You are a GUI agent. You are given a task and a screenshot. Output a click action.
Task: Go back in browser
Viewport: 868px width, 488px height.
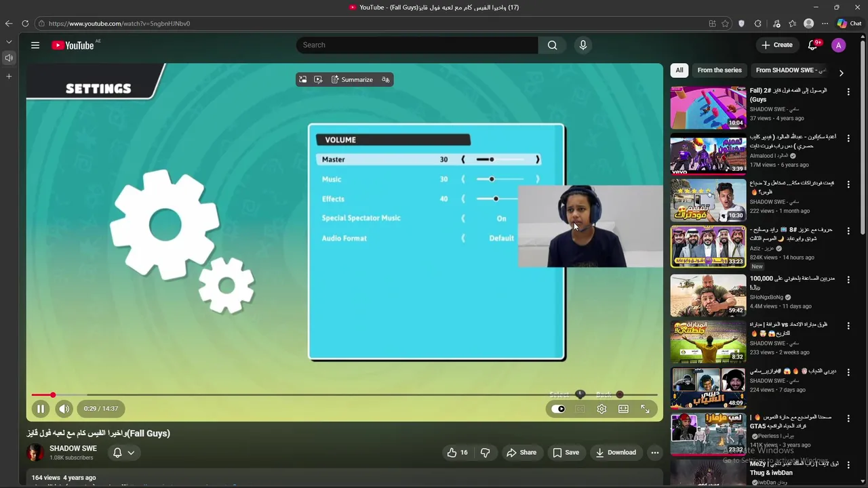9,23
